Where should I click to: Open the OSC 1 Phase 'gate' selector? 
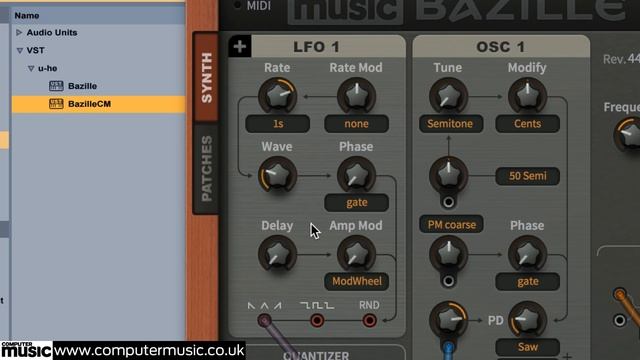coord(527,281)
